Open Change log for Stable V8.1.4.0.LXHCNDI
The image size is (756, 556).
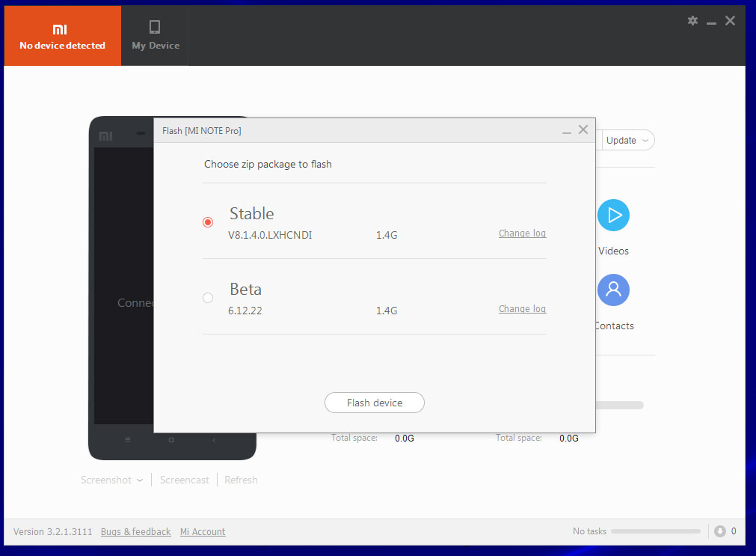click(x=522, y=233)
